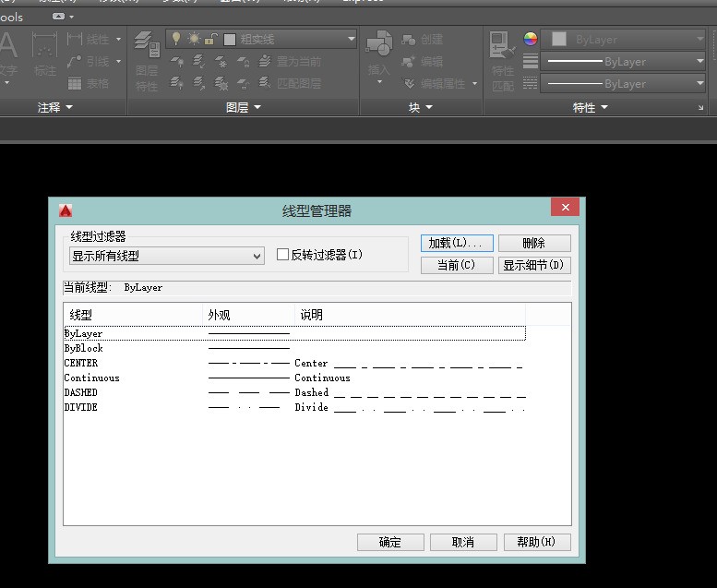Click the 显示细节(D) button

[x=535, y=265]
